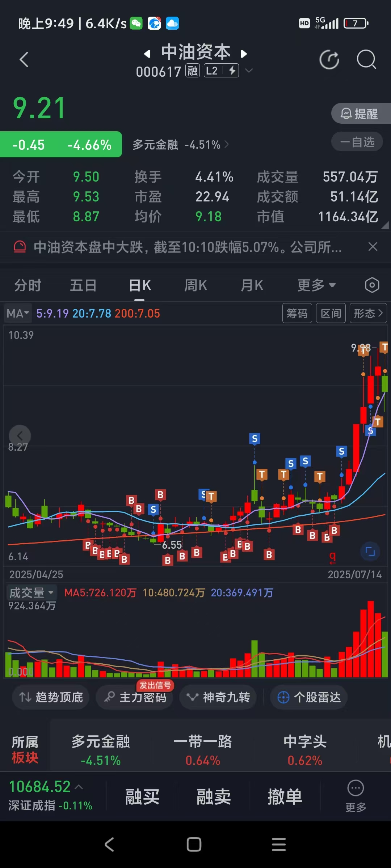The width and height of the screenshot is (391, 868).
Task: Switch to 五日 chart tab
Action: 83,285
